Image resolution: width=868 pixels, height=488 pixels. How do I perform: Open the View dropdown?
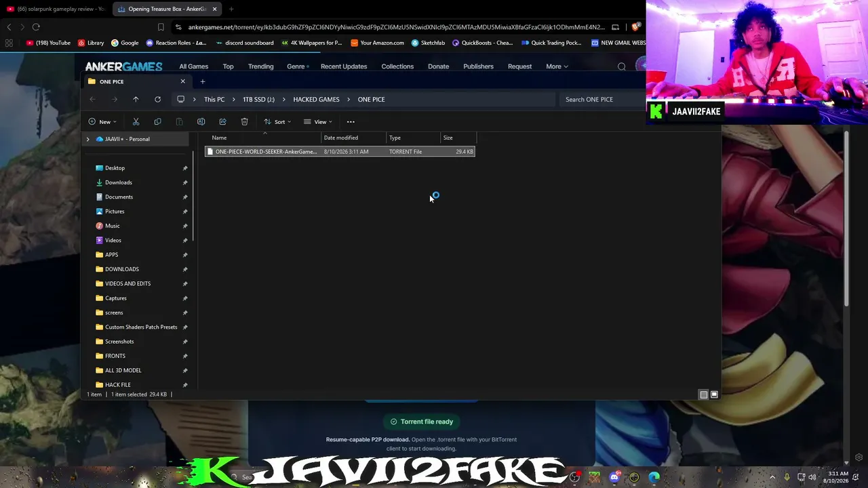pos(318,122)
